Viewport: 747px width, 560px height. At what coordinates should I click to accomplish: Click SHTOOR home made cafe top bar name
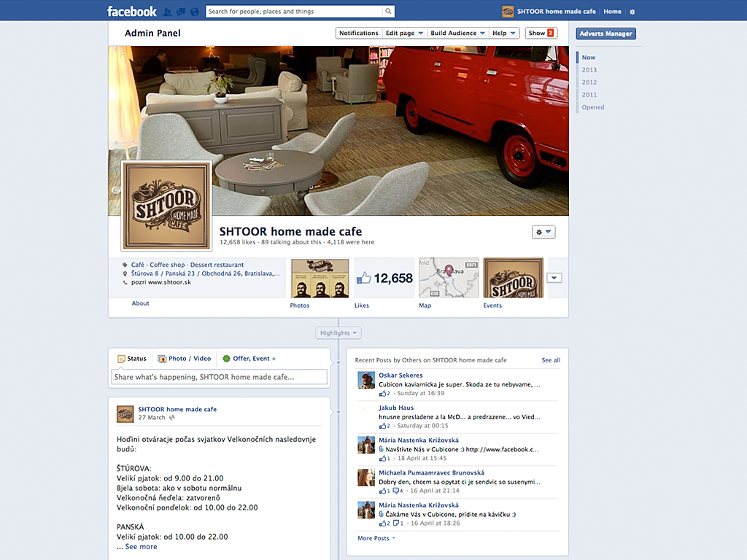point(557,12)
